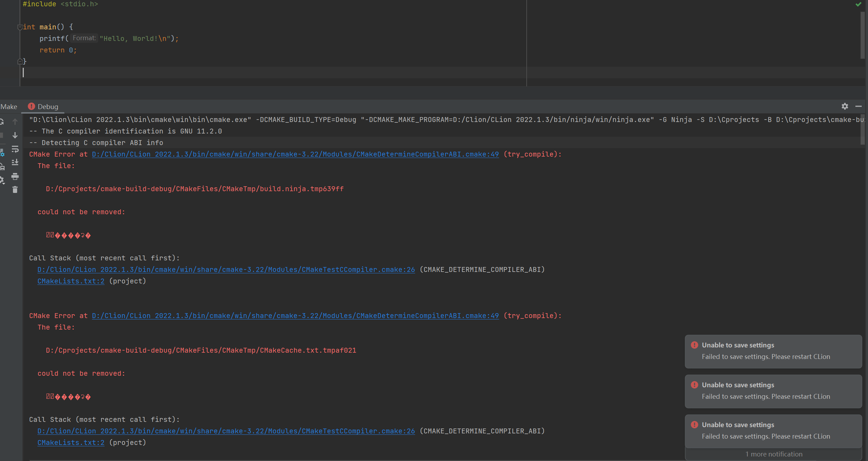868x461 pixels.
Task: Click editor vertical scrollbar
Action: (862, 35)
